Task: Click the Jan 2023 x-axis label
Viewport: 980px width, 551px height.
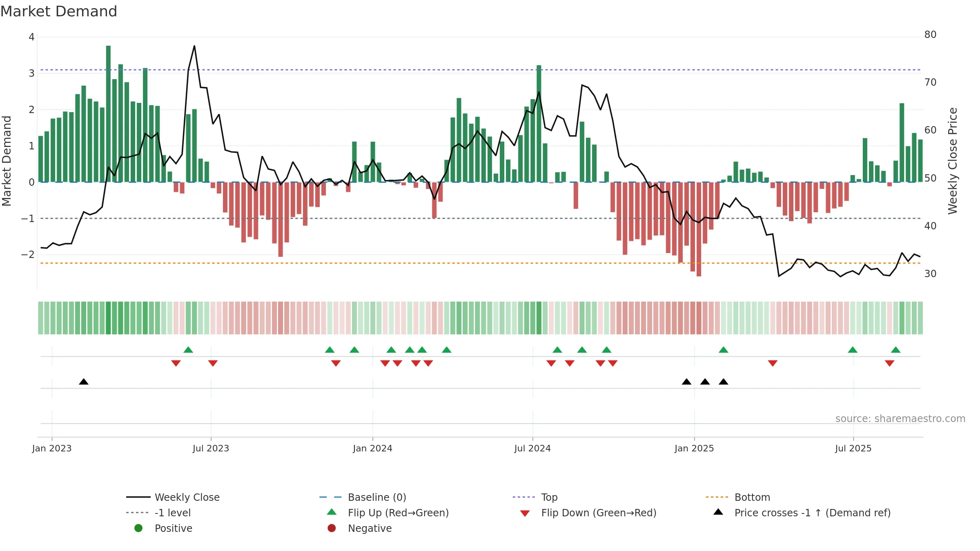Action: [52, 448]
